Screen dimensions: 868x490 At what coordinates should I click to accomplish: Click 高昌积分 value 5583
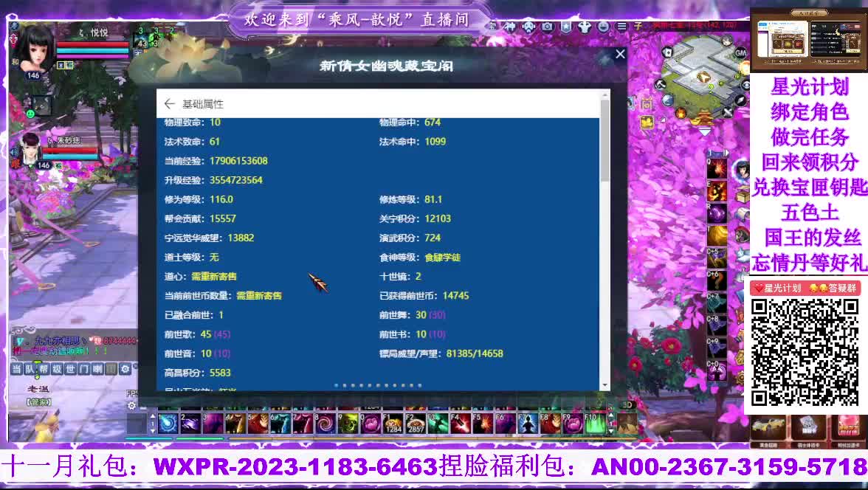pos(220,373)
